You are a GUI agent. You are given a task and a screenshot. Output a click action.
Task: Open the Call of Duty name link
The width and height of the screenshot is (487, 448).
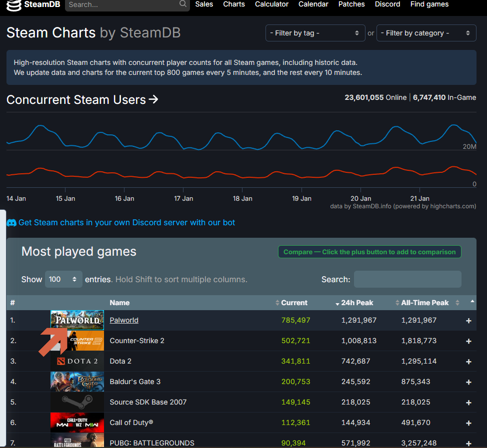[x=131, y=423]
